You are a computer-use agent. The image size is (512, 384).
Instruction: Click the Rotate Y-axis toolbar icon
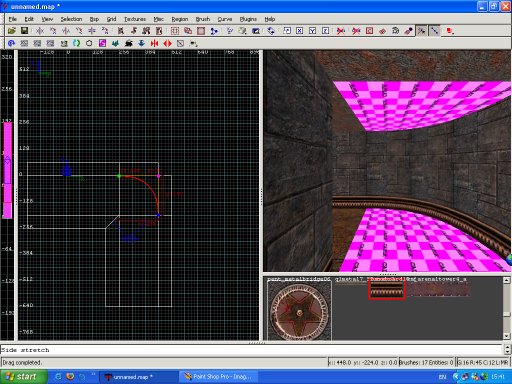[79, 31]
